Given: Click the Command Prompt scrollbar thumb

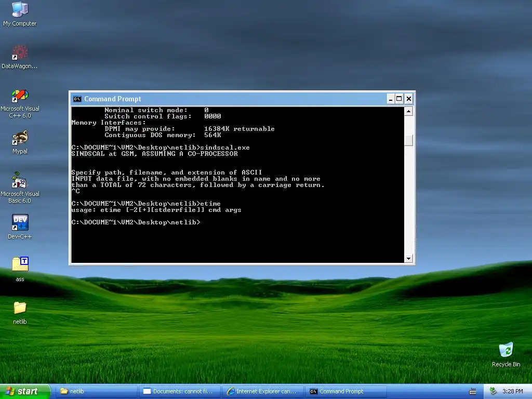Looking at the screenshot, I should 408,140.
